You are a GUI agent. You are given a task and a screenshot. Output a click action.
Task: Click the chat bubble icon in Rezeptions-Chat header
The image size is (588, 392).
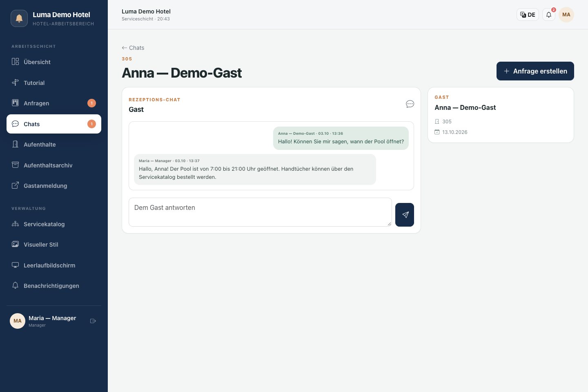[410, 104]
